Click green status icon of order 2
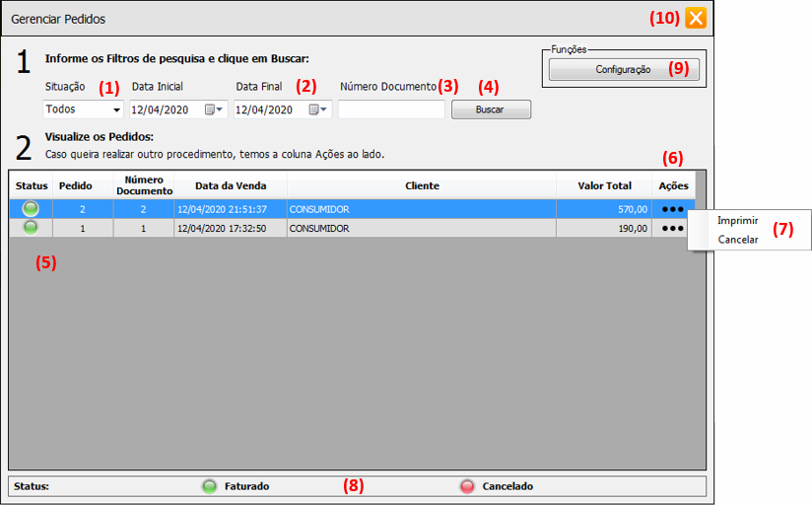Screen dimensions: 812x505 tap(32, 209)
